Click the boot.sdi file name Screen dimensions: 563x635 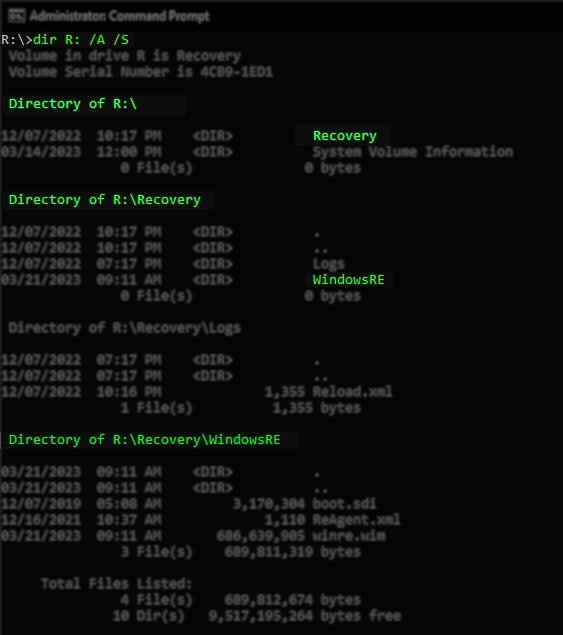click(x=344, y=504)
